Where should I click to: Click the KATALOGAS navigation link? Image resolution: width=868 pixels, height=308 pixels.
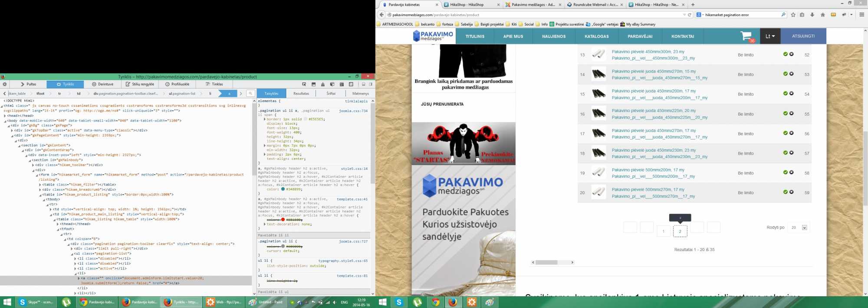coord(597,36)
